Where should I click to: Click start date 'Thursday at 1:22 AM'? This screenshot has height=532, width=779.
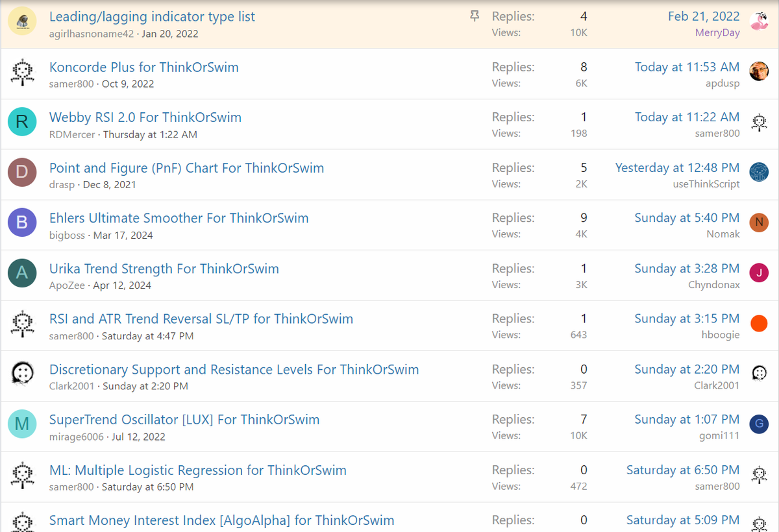(150, 134)
